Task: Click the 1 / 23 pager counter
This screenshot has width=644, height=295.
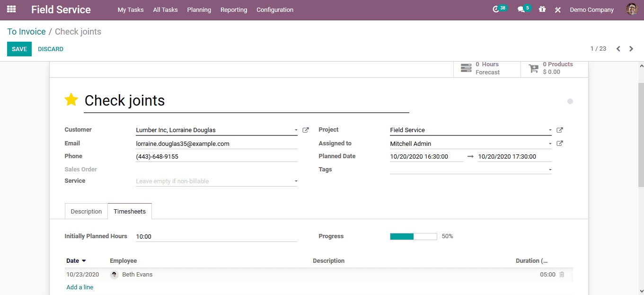Action: pyautogui.click(x=598, y=49)
